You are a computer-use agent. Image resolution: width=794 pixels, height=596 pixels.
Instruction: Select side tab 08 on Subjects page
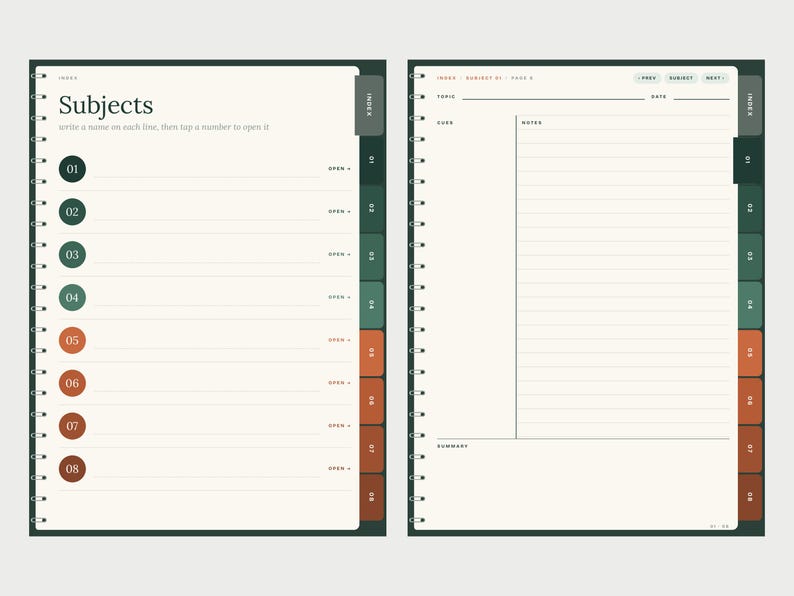(372, 497)
